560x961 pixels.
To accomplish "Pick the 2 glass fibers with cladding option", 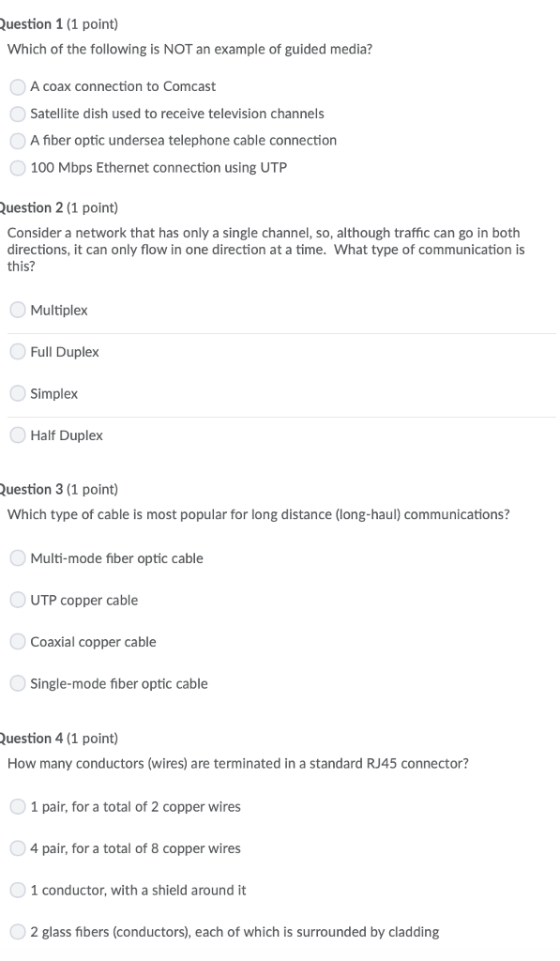I will pos(17,932).
